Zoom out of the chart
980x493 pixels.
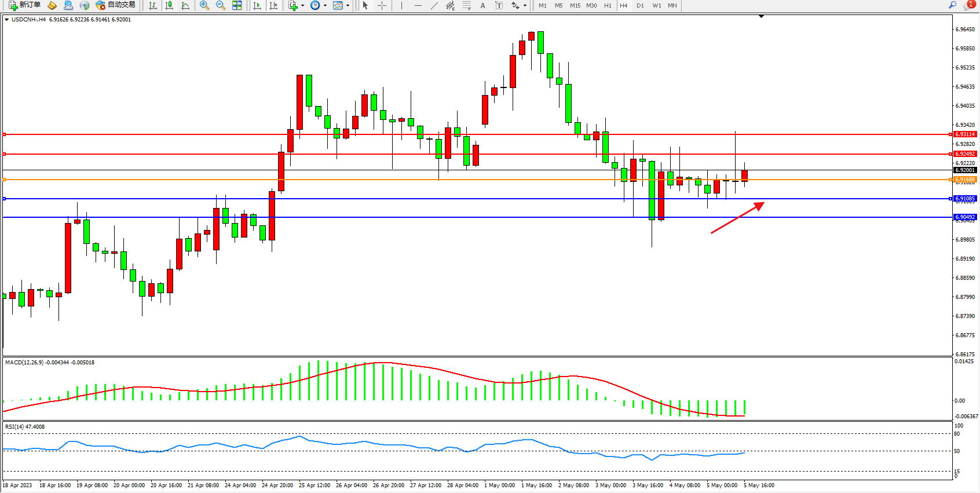click(x=221, y=5)
